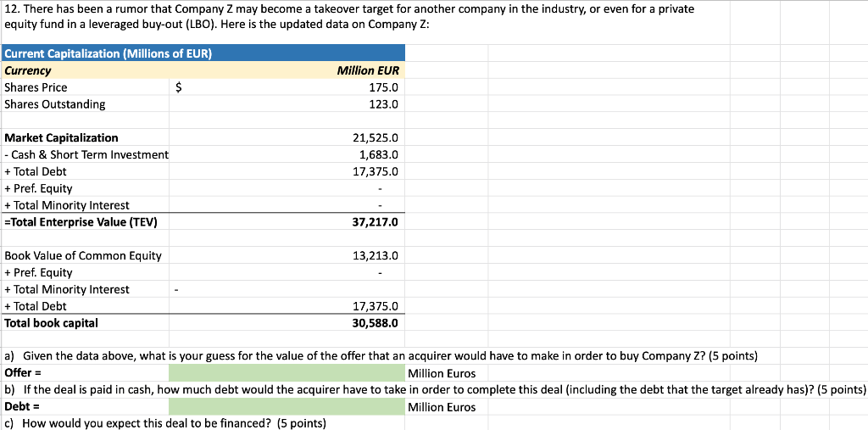Image resolution: width=868 pixels, height=430 pixels.
Task: Select the Total Debt value above Total book capital
Action: pyautogui.click(x=375, y=306)
